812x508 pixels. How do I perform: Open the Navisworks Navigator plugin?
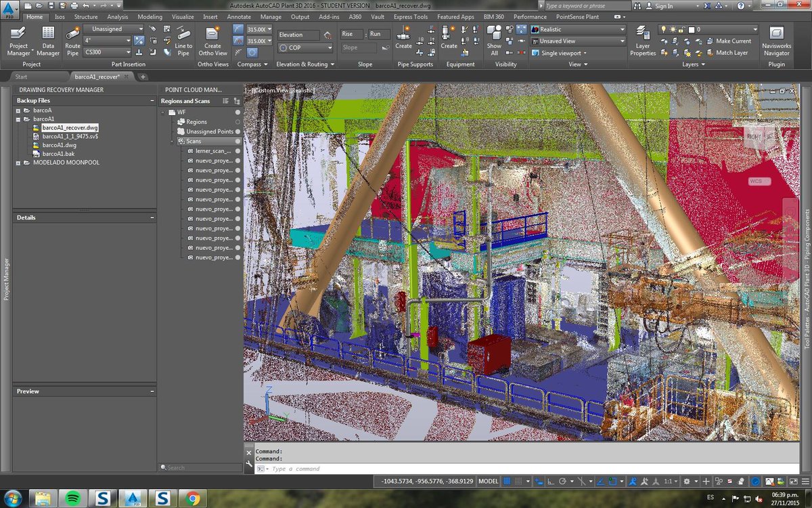click(x=776, y=41)
